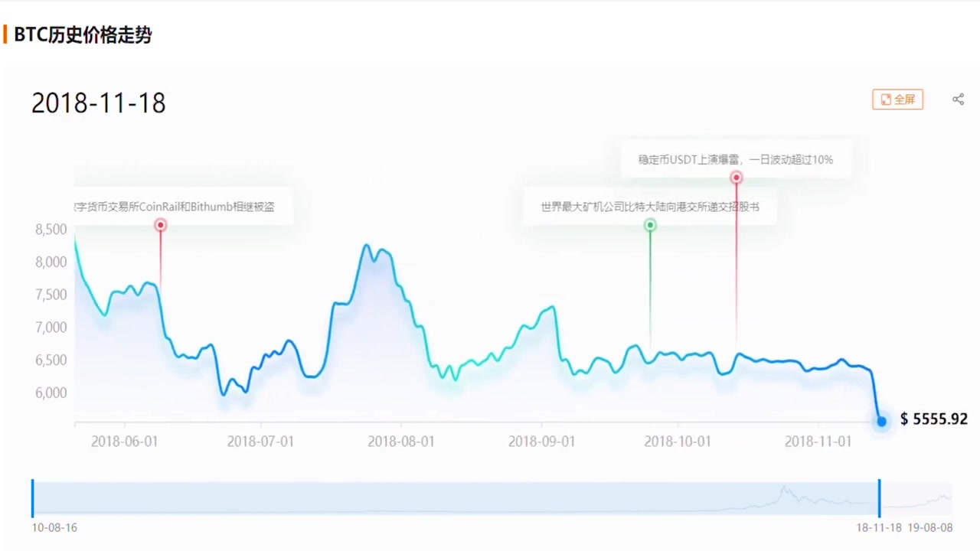980x551 pixels.
Task: Click the 2018-06-01 axis label
Action: [x=125, y=442]
